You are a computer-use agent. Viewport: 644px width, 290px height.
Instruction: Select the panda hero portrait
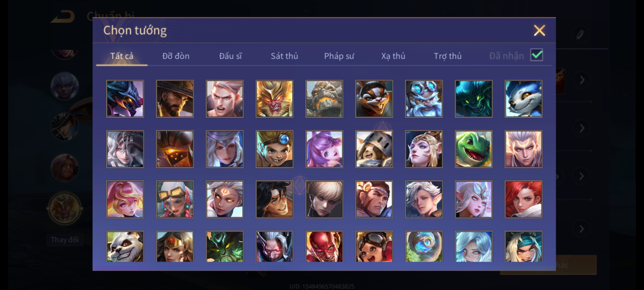[125, 247]
